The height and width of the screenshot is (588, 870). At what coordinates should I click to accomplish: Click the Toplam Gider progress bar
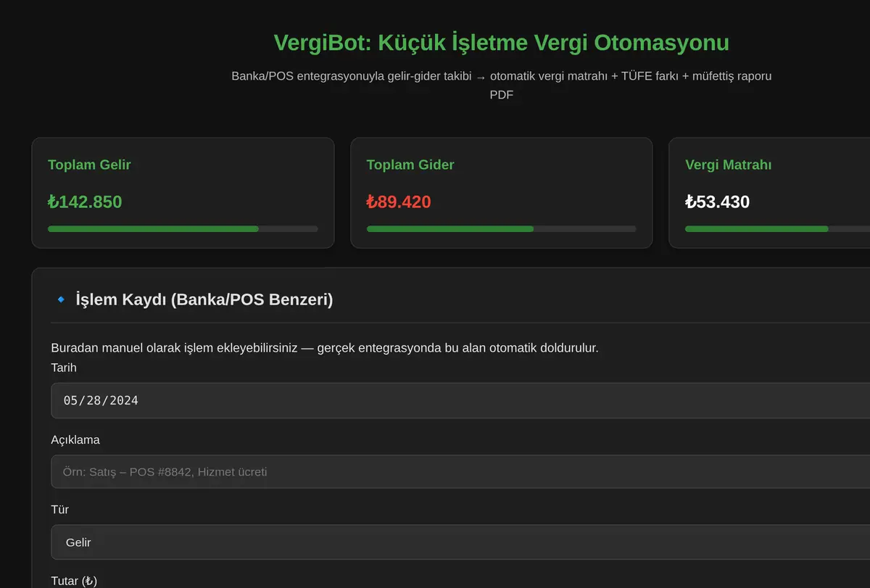point(502,229)
